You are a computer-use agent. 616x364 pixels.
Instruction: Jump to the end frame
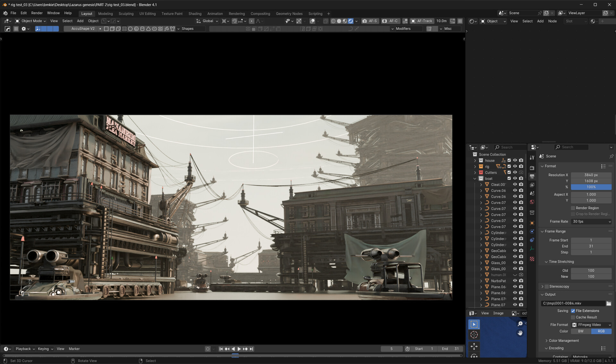[252, 349]
